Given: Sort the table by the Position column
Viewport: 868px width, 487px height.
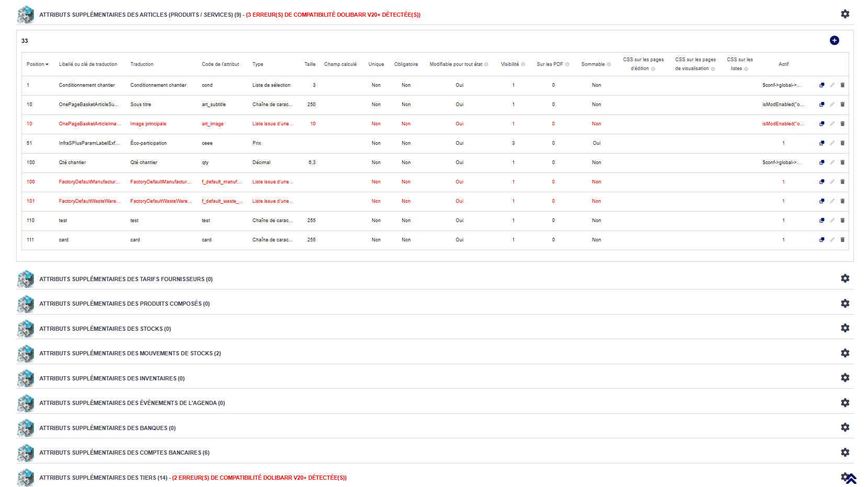Looking at the screenshot, I should point(37,64).
